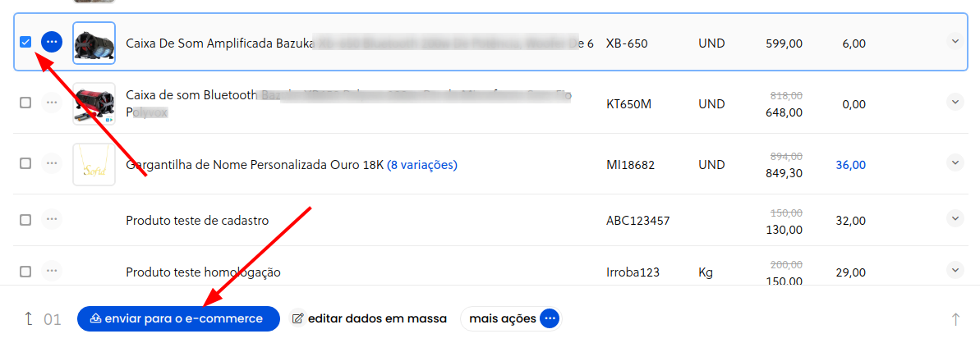Screen dimensions: 980x343
Task: Expand the MI18682 row details chevron
Action: (x=955, y=162)
